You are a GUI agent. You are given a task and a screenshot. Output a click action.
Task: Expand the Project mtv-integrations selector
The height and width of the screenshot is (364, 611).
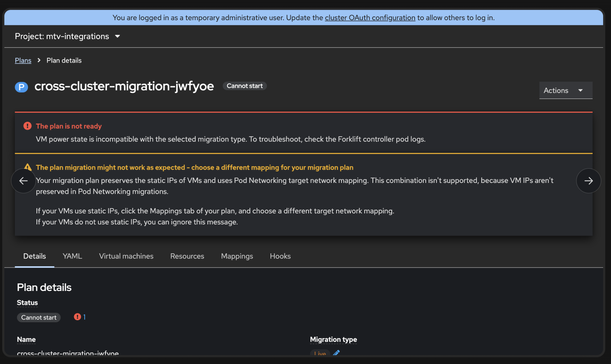coord(68,36)
